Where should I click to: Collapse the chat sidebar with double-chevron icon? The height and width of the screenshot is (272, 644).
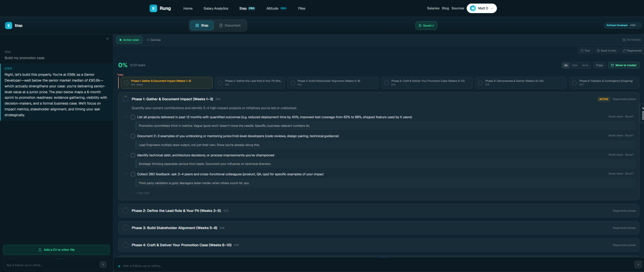click(x=107, y=39)
